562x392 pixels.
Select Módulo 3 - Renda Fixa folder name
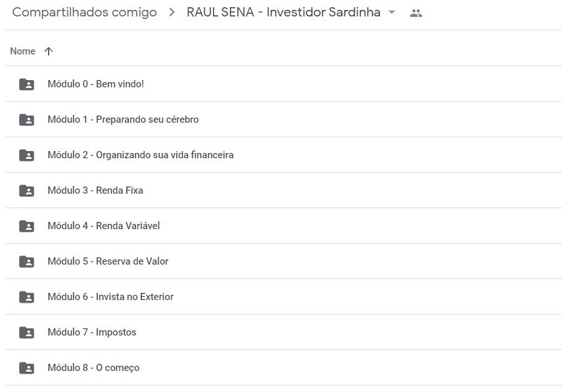coord(95,190)
